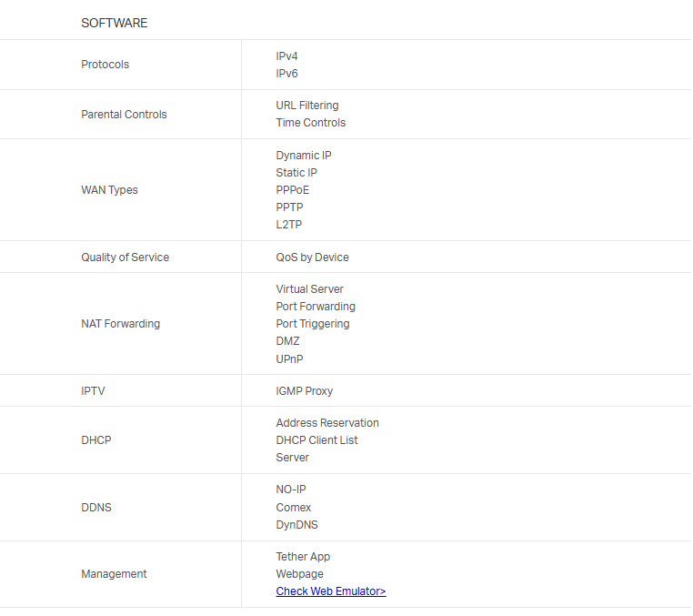
Task: Select the Protocols row label
Action: pos(105,65)
